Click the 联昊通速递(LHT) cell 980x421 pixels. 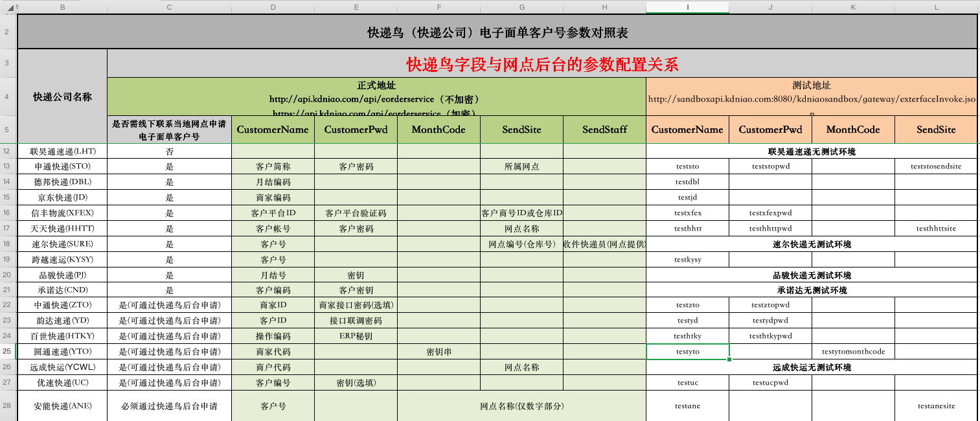click(x=62, y=152)
